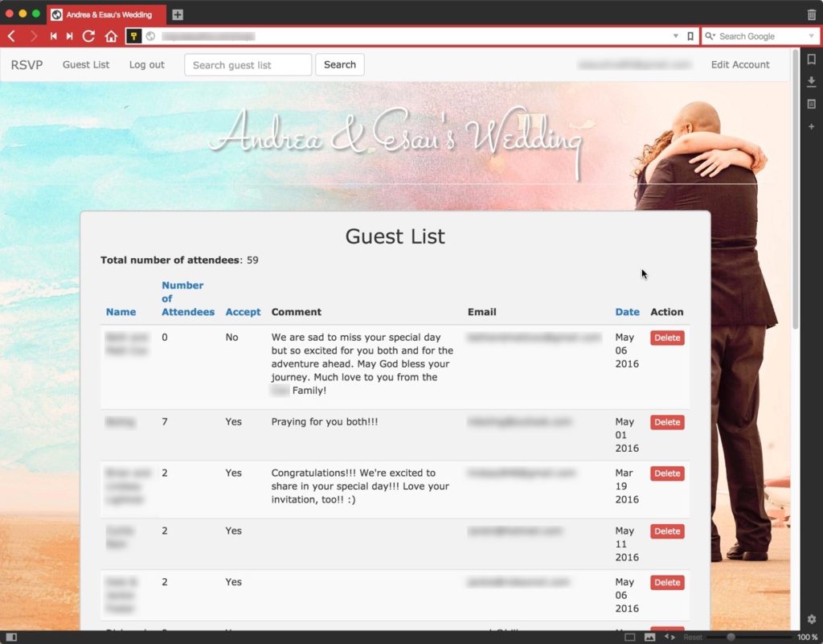Toggle the side panel from status bar

click(11, 637)
